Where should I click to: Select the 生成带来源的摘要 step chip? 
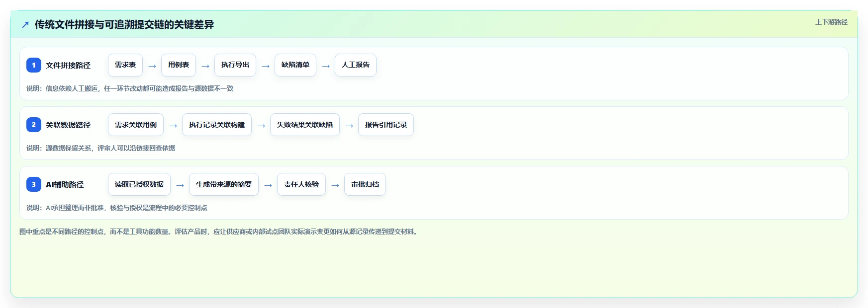(224, 184)
